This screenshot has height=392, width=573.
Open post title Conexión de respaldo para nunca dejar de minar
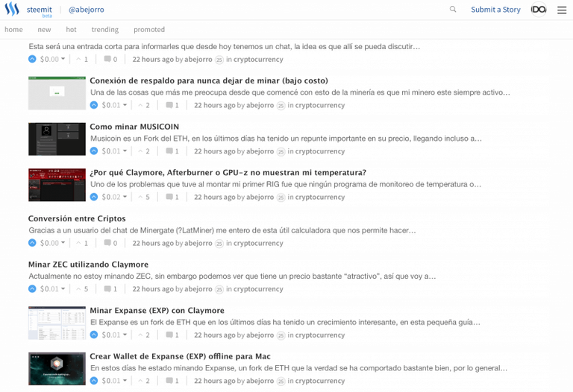coord(209,80)
